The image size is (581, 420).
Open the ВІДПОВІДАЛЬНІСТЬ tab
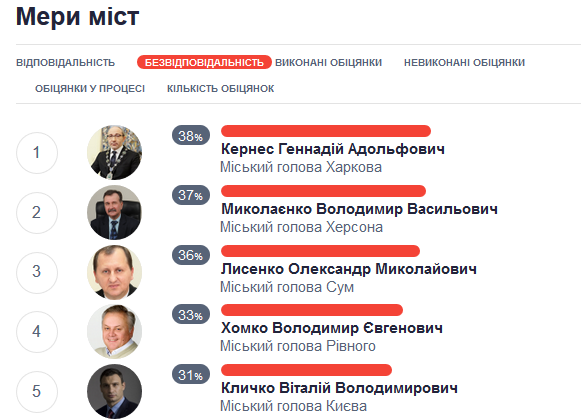[66, 62]
